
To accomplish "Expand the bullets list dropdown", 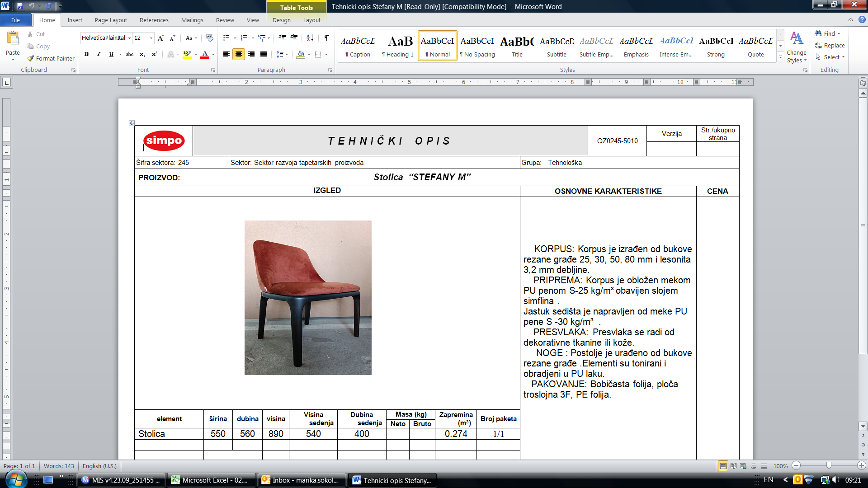I will coord(235,38).
